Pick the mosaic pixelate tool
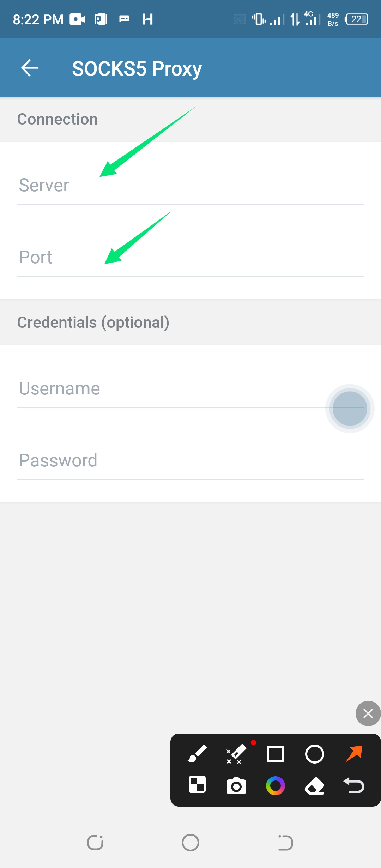Viewport: 381px width, 868px height. point(197,785)
